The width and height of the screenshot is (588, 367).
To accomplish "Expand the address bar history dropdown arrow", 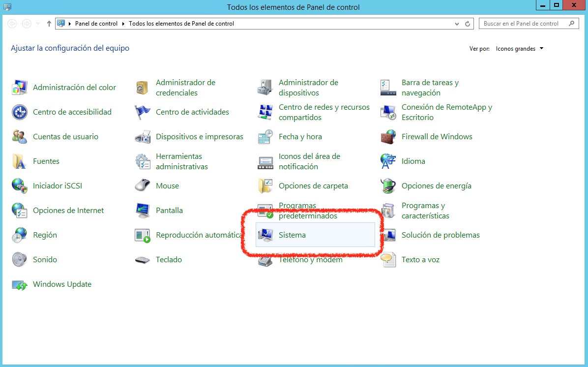I will point(457,24).
